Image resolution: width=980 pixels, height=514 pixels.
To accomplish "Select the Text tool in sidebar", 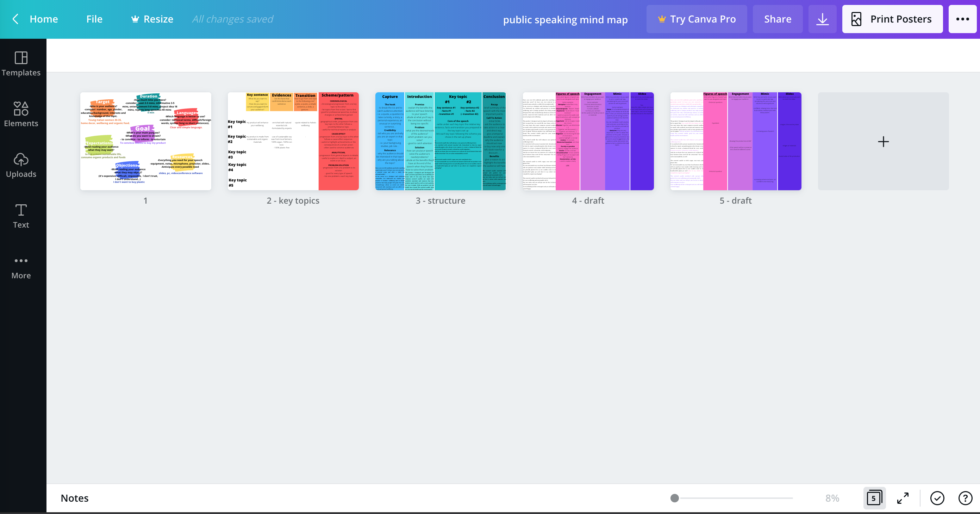I will pyautogui.click(x=21, y=216).
